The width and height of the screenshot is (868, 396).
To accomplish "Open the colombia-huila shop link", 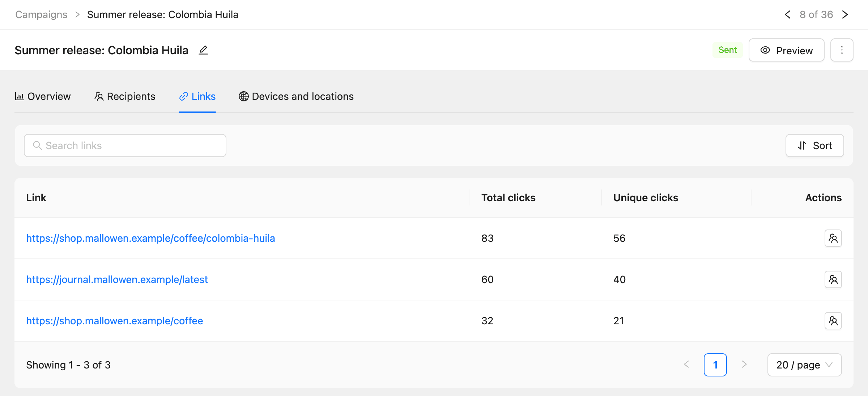I will [150, 238].
